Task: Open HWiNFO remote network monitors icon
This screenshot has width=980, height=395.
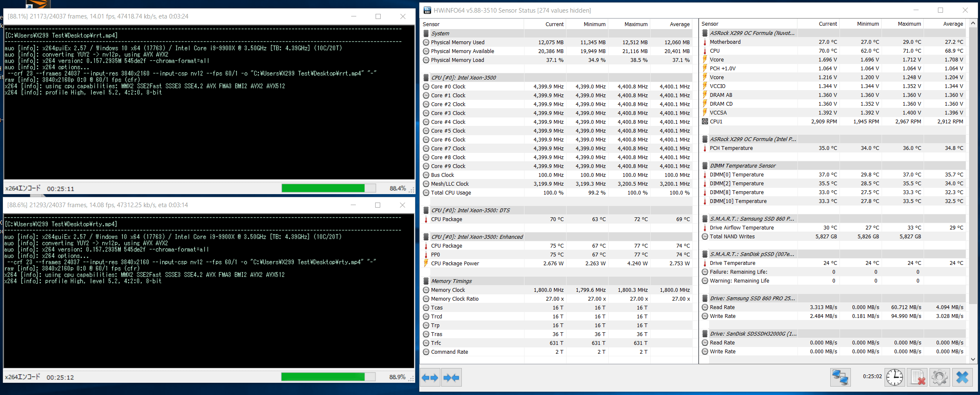Action: (840, 377)
